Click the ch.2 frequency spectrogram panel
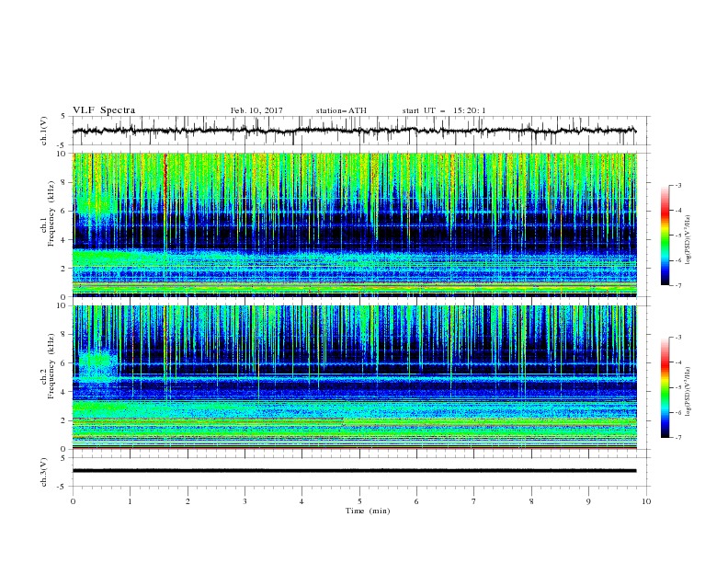728x563 pixels. (354, 377)
